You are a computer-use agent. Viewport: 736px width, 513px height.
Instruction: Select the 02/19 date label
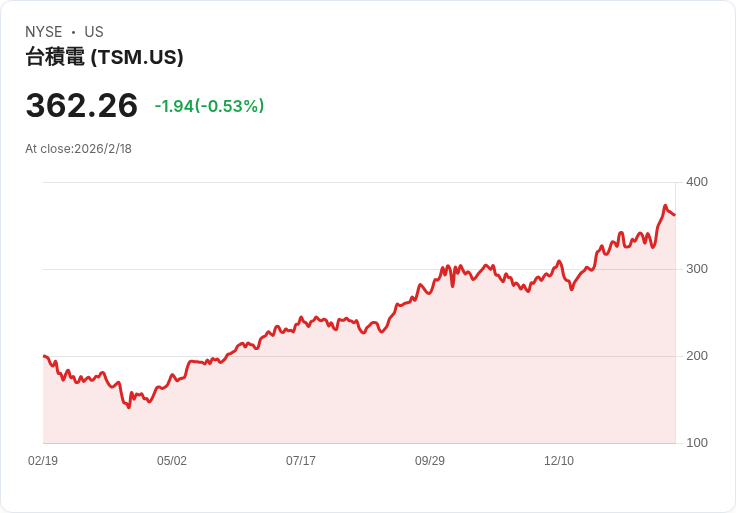[x=43, y=460]
